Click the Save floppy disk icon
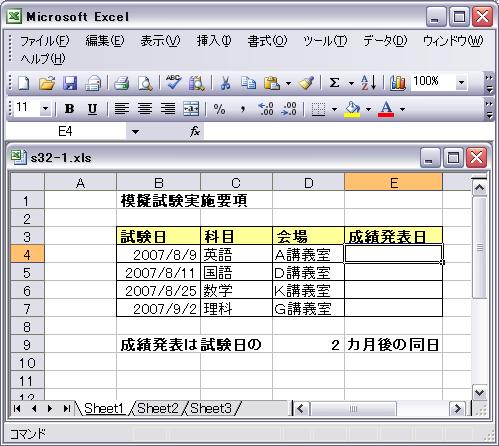This screenshot has width=499, height=446. click(x=70, y=83)
